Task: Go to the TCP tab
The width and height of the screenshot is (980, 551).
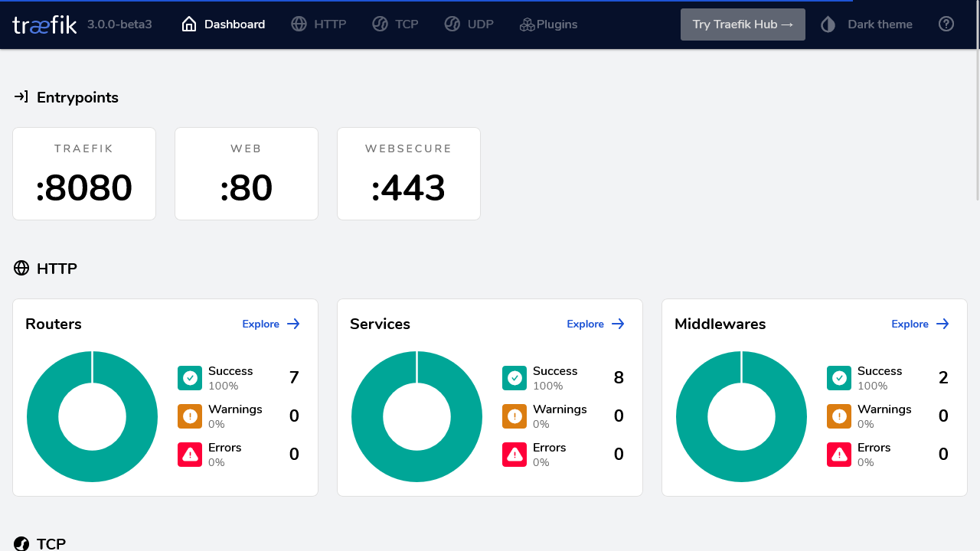Action: tap(395, 24)
